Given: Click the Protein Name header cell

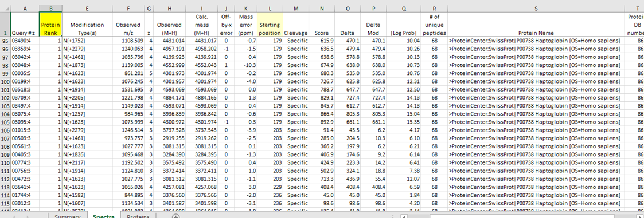Looking at the screenshot, I should click(x=536, y=25).
